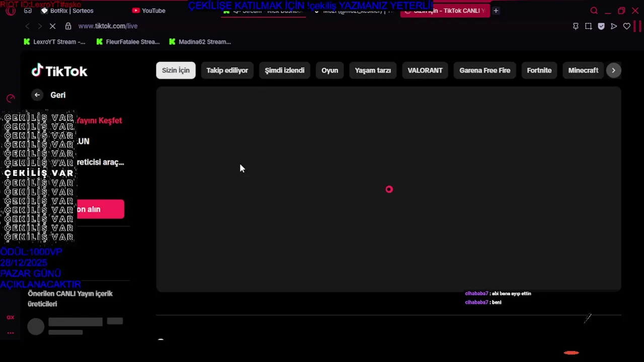Switch to the YouTube browser tab

(x=149, y=11)
